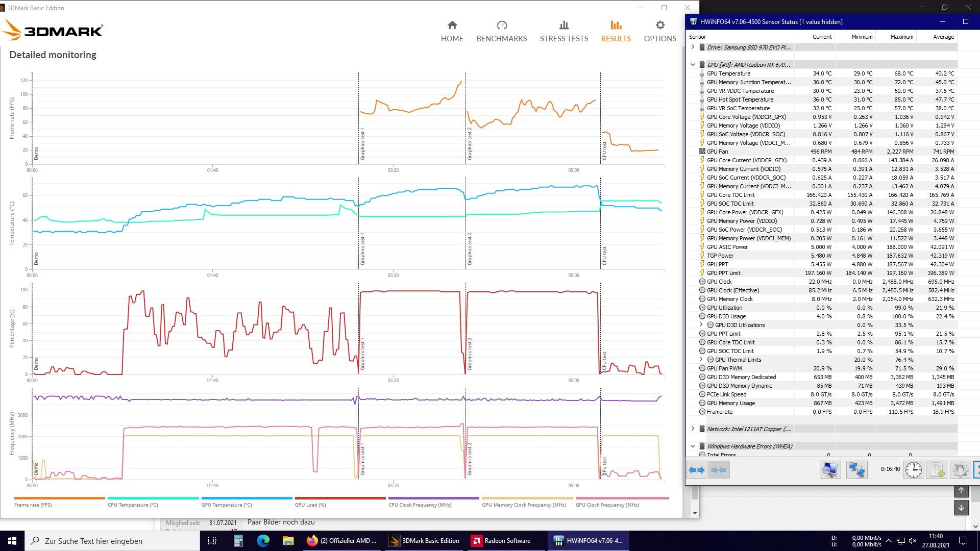The width and height of the screenshot is (980, 551).
Task: Open Radeon Software from taskbar
Action: point(501,541)
